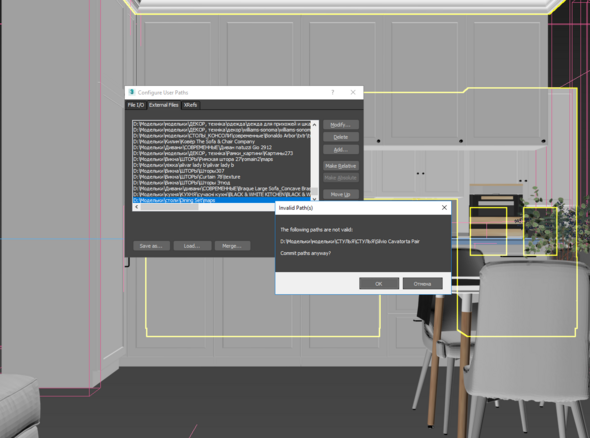Viewport: 590px width, 438px height.
Task: Select the Dining Set maps path entry
Action: coord(222,200)
